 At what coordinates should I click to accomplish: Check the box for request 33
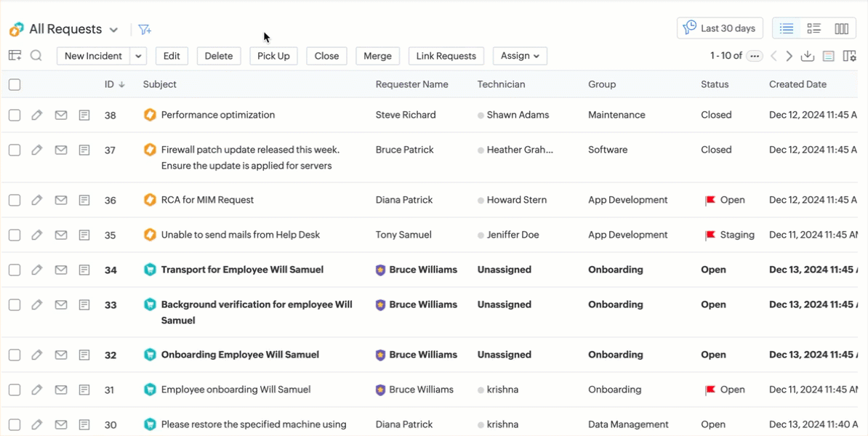click(x=15, y=305)
